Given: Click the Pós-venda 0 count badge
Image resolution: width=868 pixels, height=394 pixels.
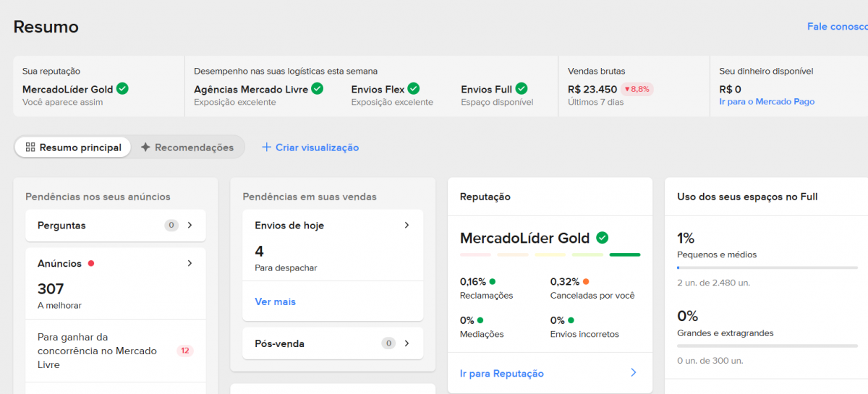Looking at the screenshot, I should coord(389,343).
